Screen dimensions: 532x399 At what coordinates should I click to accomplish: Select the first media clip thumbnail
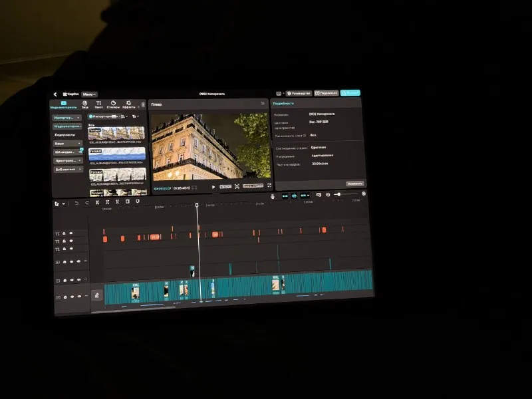click(x=116, y=134)
